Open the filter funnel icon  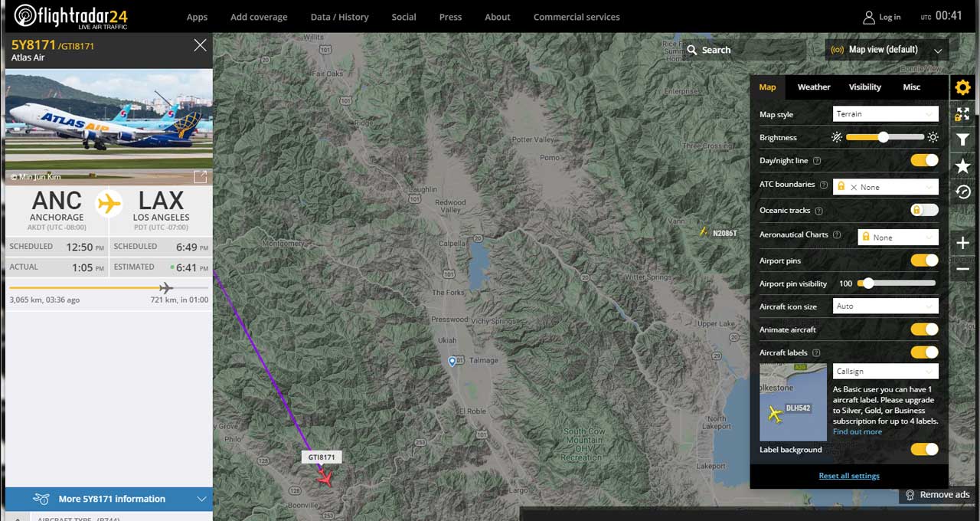962,139
